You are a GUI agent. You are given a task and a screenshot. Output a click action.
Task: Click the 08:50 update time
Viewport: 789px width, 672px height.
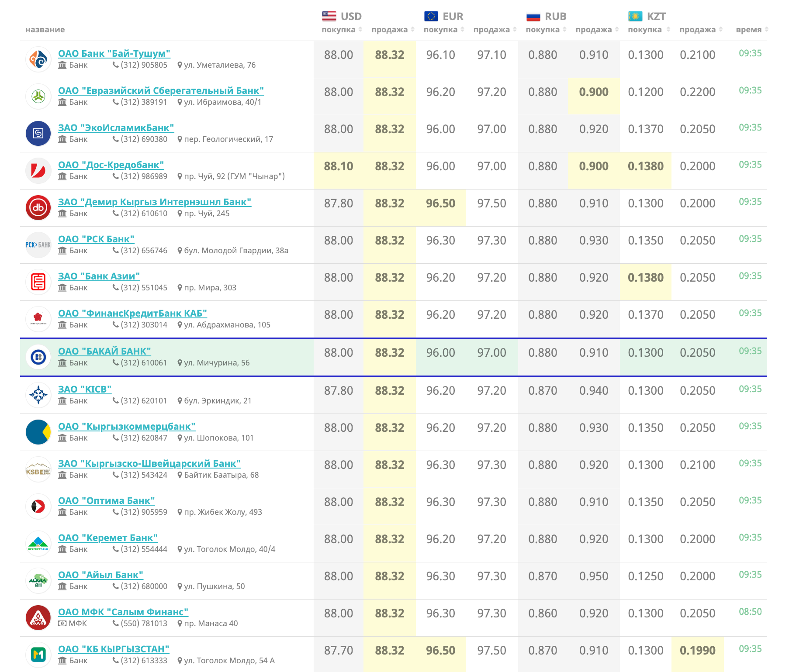[750, 612]
